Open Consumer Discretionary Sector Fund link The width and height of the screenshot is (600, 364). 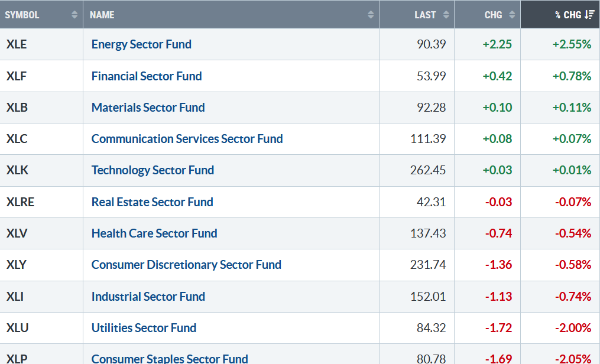pos(186,265)
